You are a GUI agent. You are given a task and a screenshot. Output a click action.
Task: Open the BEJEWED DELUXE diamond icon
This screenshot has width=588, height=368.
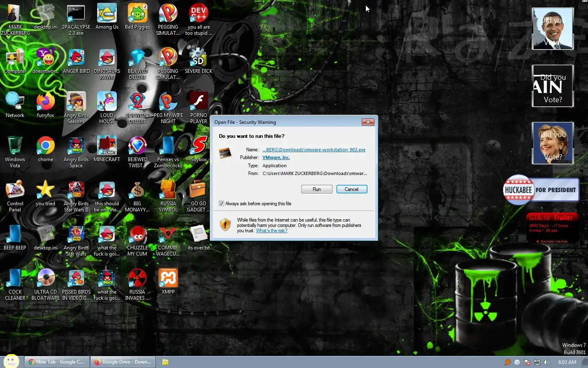coord(137,63)
